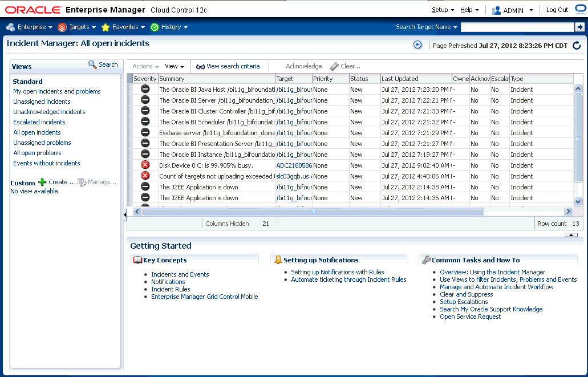Image resolution: width=588 pixels, height=377 pixels.
Task: Select My open incidents and problems view
Action: tap(56, 91)
